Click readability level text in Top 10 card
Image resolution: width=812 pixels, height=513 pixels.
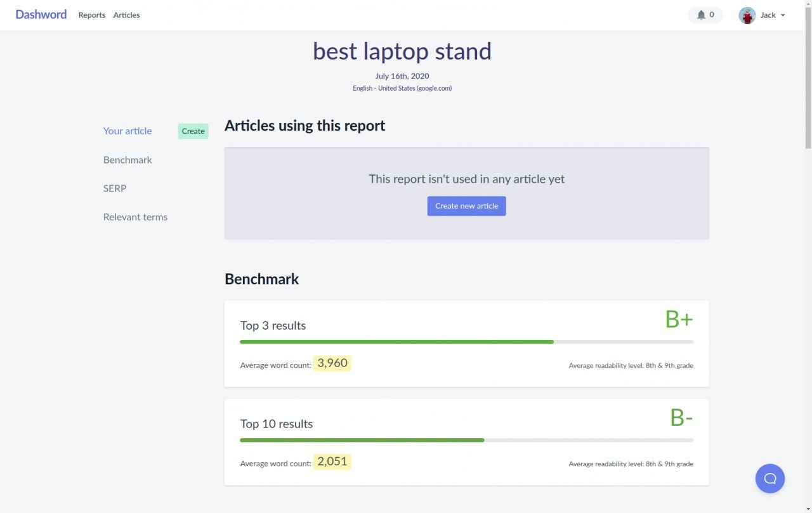[x=631, y=464]
